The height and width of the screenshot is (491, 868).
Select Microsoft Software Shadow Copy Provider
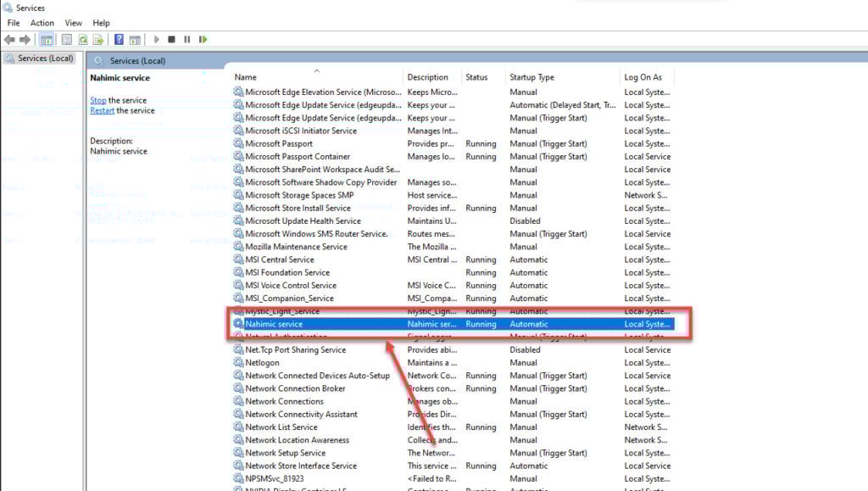[x=453, y=182]
